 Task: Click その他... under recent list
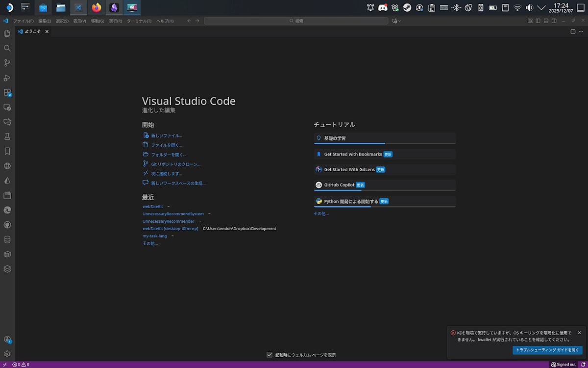[150, 243]
